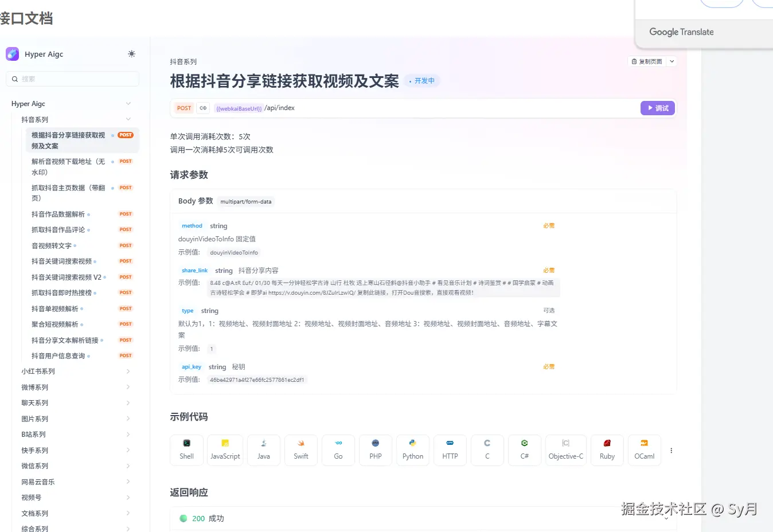Expand the 微信系列 folder
Screen dimensions: 773x532
point(76,466)
